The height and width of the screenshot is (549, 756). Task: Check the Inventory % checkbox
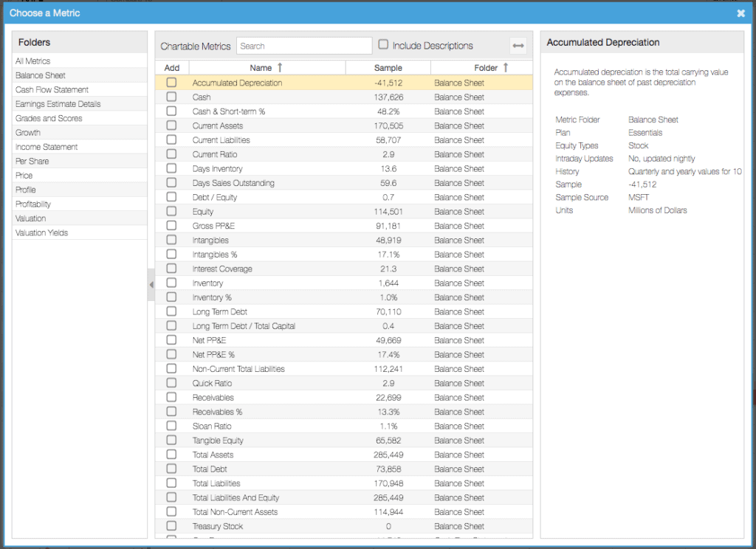coord(171,297)
